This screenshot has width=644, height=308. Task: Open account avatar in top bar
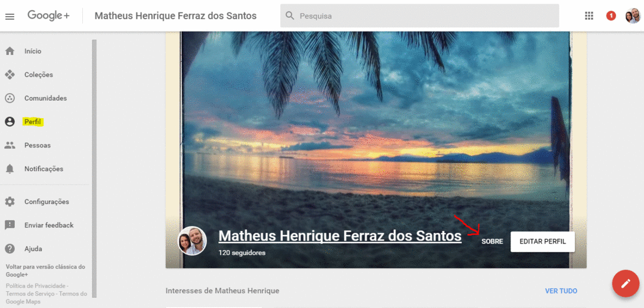pos(633,16)
